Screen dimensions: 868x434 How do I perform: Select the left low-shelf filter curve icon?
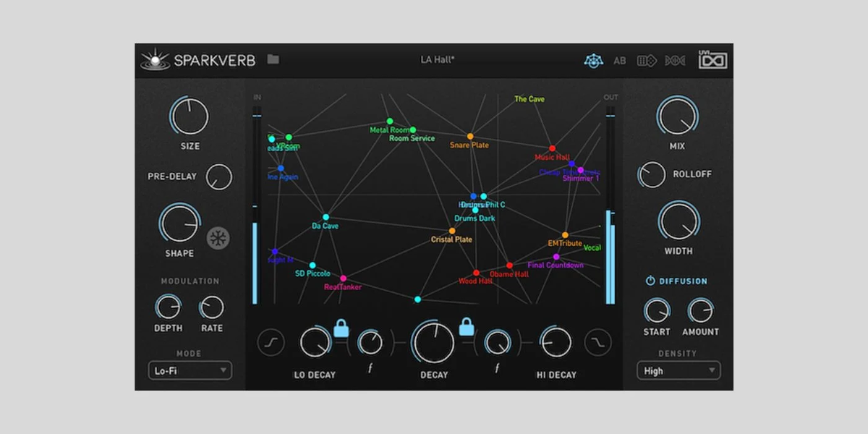(271, 341)
